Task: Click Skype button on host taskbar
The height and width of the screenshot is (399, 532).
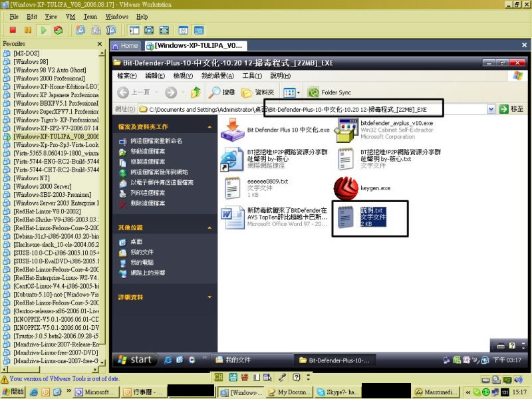Action: click(338, 392)
